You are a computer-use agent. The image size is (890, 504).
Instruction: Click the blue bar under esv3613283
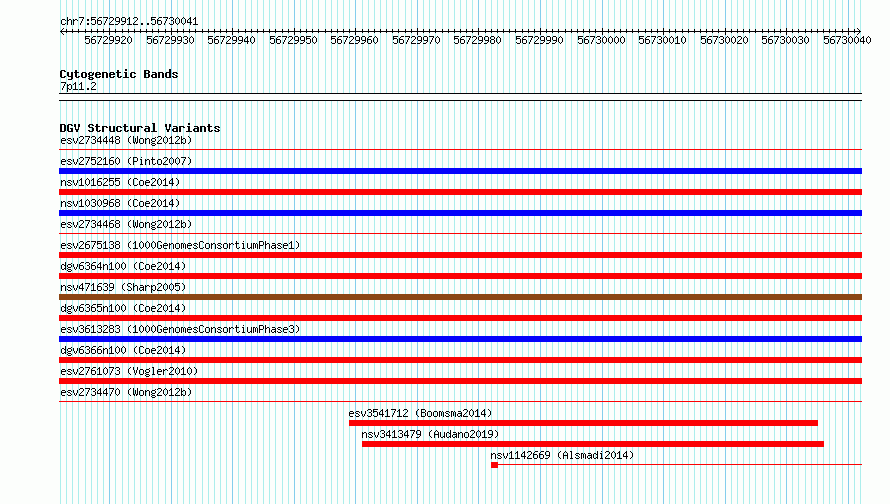point(460,339)
